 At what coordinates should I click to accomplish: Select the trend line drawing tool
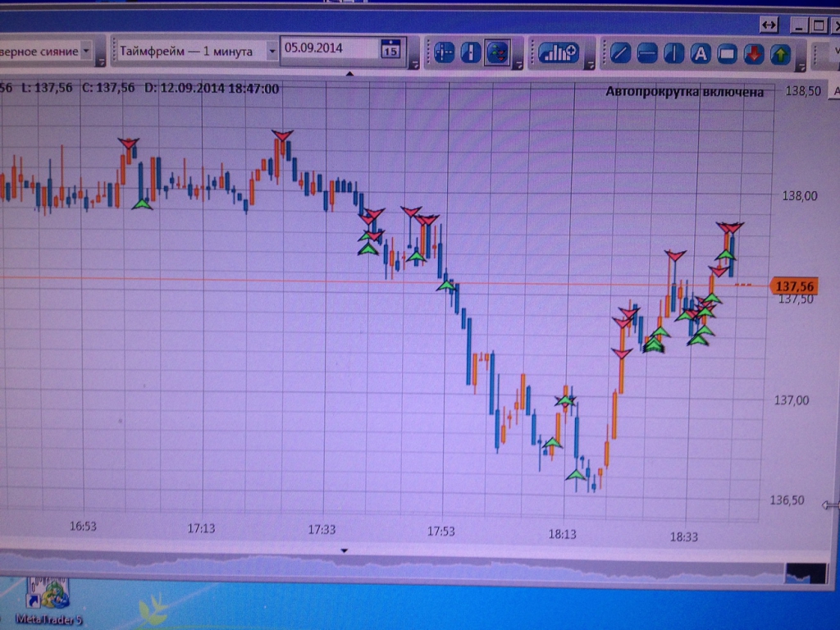click(x=621, y=54)
